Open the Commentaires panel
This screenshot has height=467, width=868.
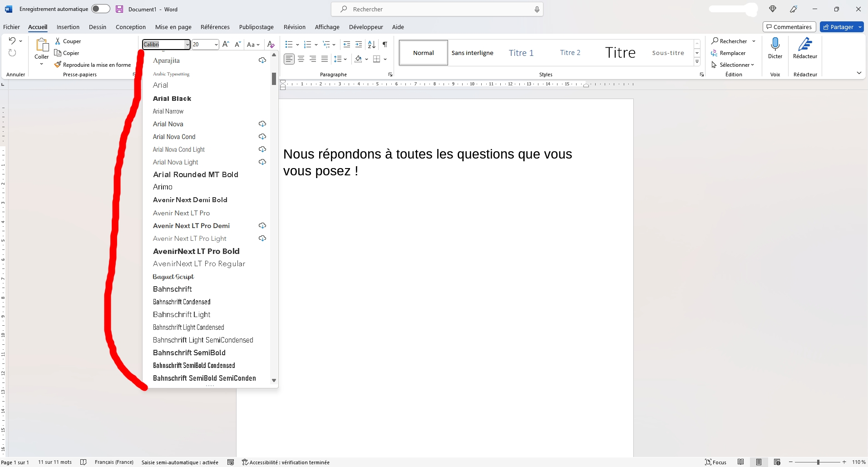[789, 27]
